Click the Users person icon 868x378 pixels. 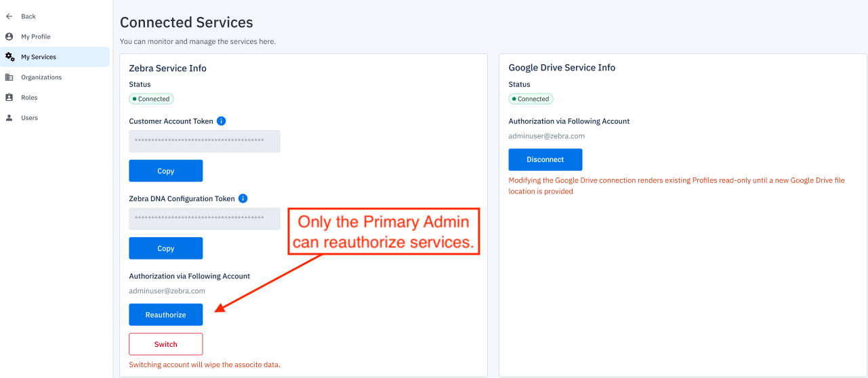9,118
